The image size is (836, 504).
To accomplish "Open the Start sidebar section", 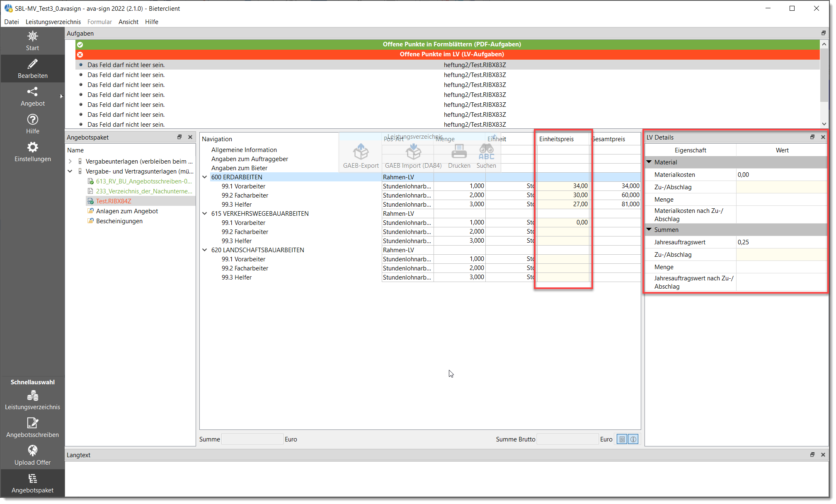I will click(x=32, y=41).
